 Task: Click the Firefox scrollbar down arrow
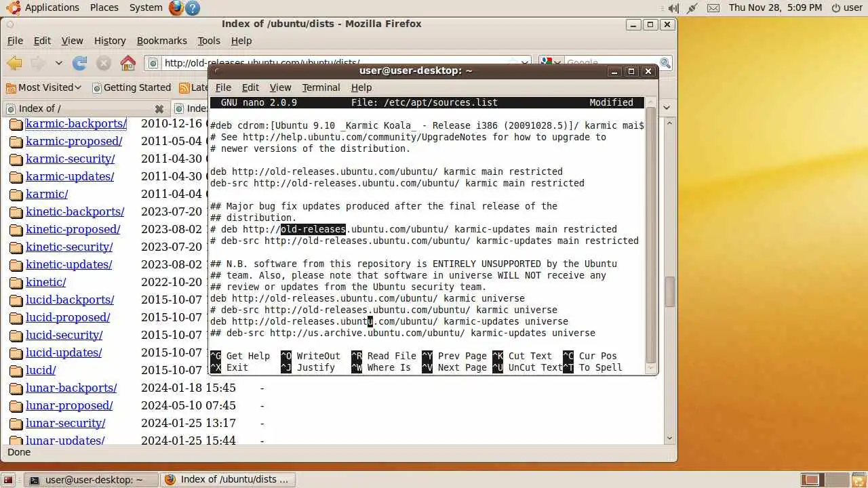pyautogui.click(x=669, y=438)
